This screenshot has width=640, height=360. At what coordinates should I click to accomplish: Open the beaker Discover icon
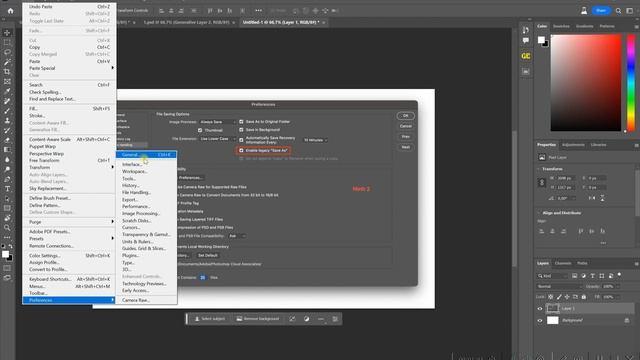tap(584, 11)
